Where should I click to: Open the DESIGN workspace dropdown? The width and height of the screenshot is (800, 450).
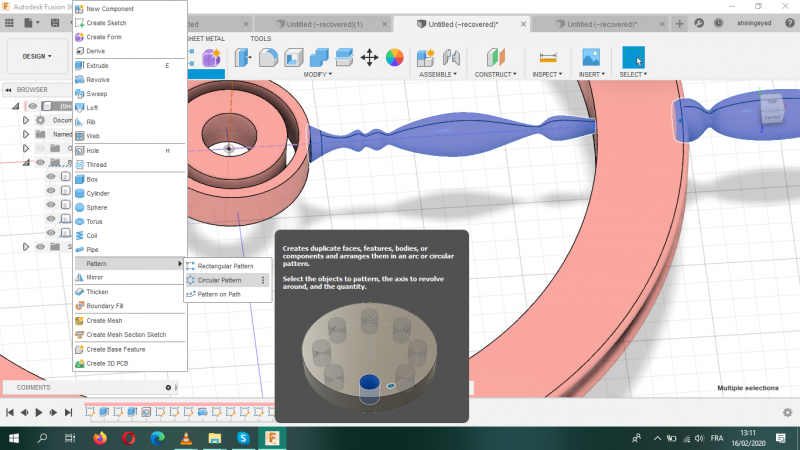point(37,56)
